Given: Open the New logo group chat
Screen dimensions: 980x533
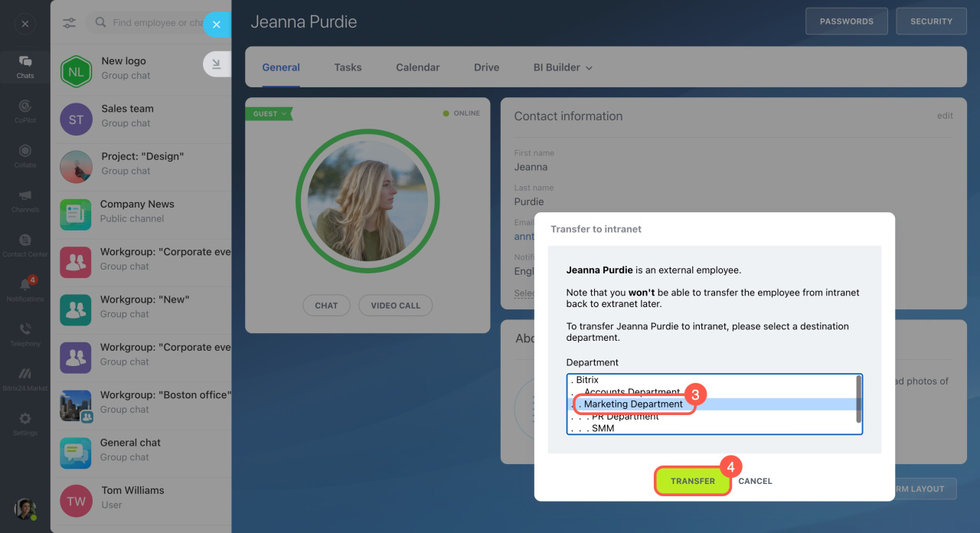Looking at the screenshot, I should click(x=141, y=71).
